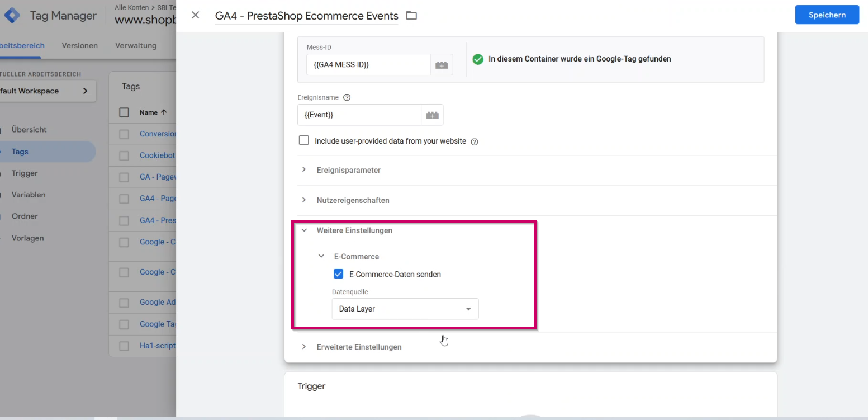This screenshot has width=868, height=420.
Task: Switch to the Versionen tab
Action: 80,46
